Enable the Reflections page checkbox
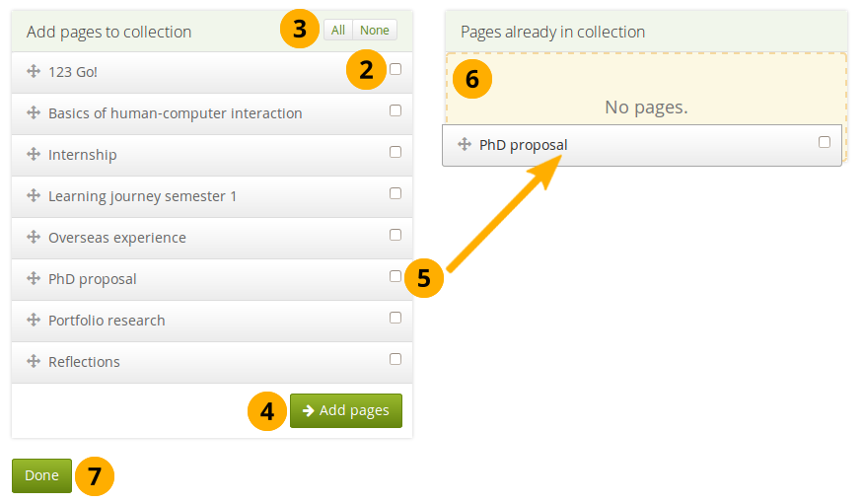Viewport: 862px width, 504px height. pyautogui.click(x=395, y=359)
